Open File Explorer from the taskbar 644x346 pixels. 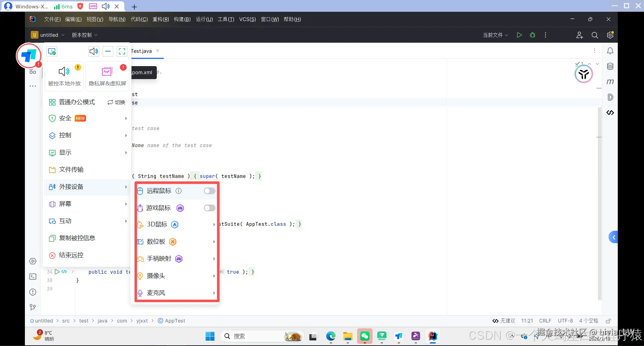(x=348, y=336)
